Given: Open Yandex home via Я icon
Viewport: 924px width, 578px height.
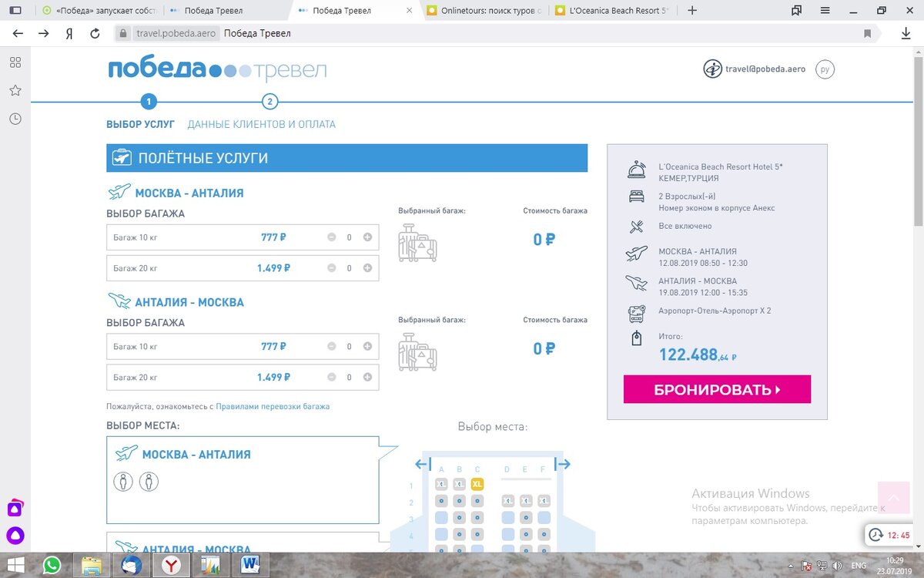Looking at the screenshot, I should pos(69,34).
